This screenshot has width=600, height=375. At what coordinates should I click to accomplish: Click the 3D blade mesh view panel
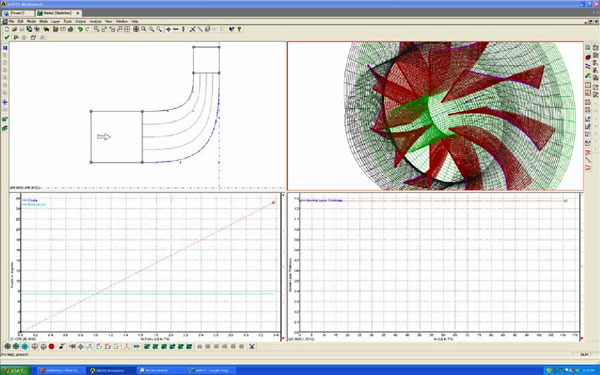pos(435,116)
